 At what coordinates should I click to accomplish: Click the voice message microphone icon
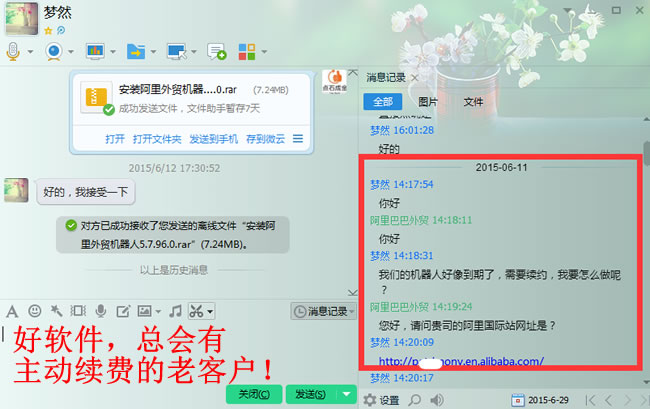pyautogui.click(x=100, y=311)
